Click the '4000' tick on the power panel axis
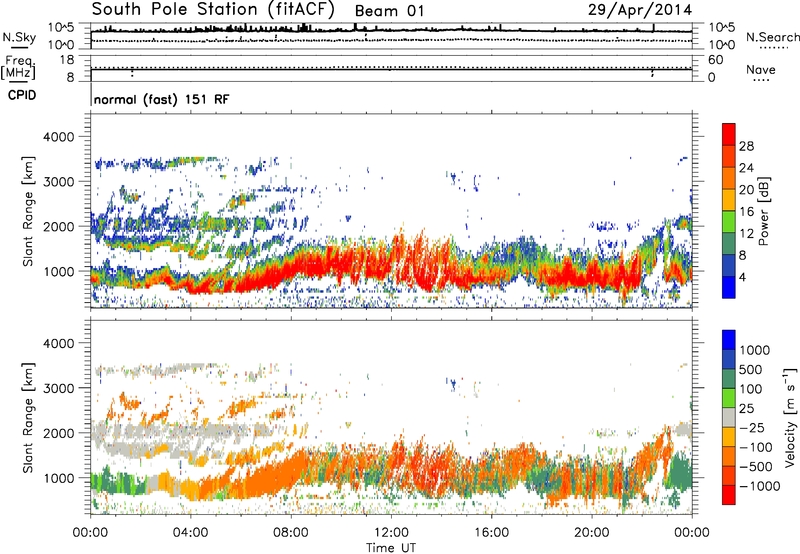This screenshot has width=800, height=554. point(59,137)
